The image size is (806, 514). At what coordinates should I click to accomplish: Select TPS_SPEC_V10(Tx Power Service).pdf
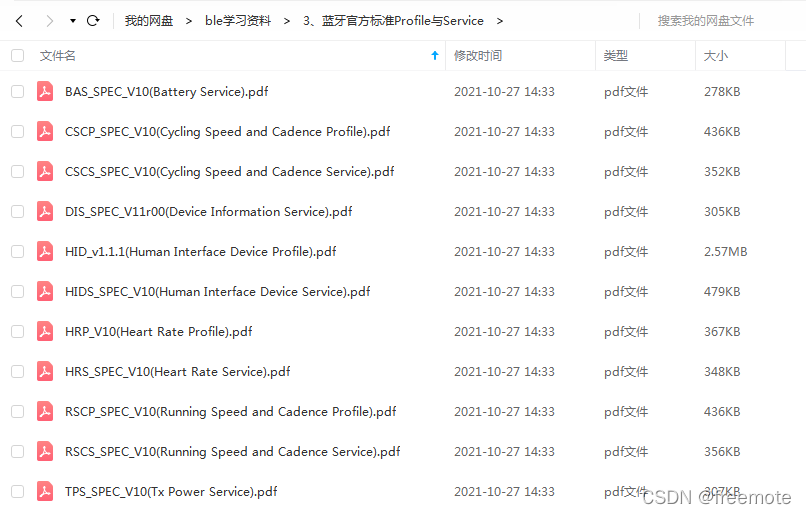[171, 492]
